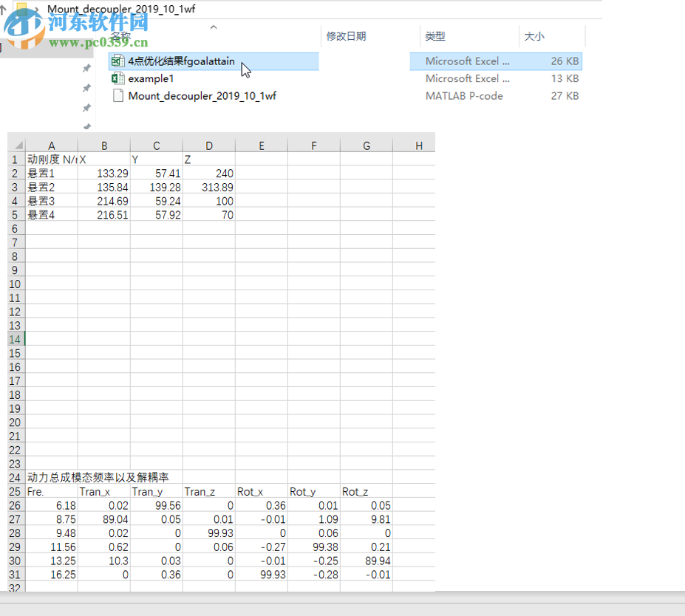Click the 修改日期 column header to sort
The image size is (685, 616).
pos(347,35)
